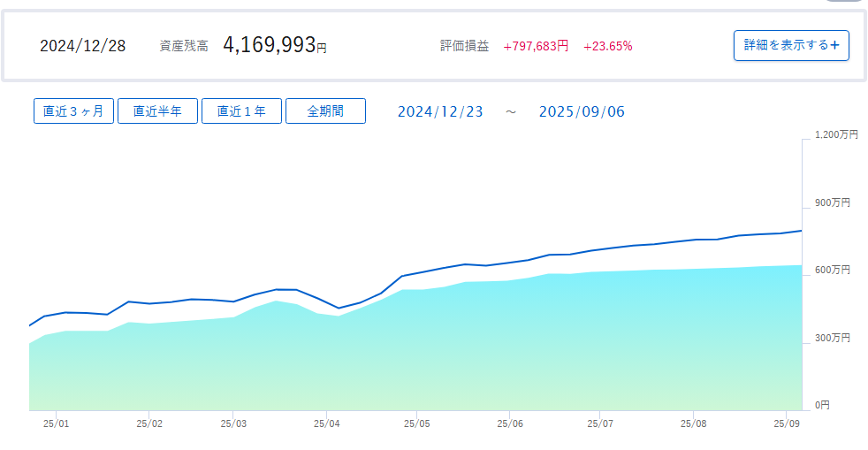This screenshot has width=868, height=450.
Task: Select the 25/09 x-axis label
Action: 787,423
